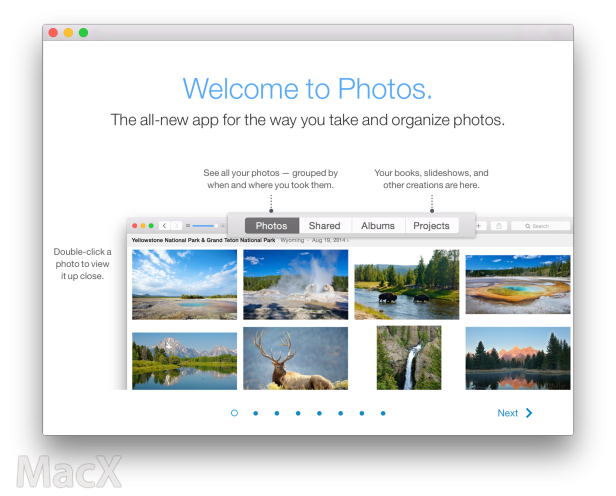Adjust the thumbnail zoom slider
Viewport: 616px width, 496px height.
(205, 226)
